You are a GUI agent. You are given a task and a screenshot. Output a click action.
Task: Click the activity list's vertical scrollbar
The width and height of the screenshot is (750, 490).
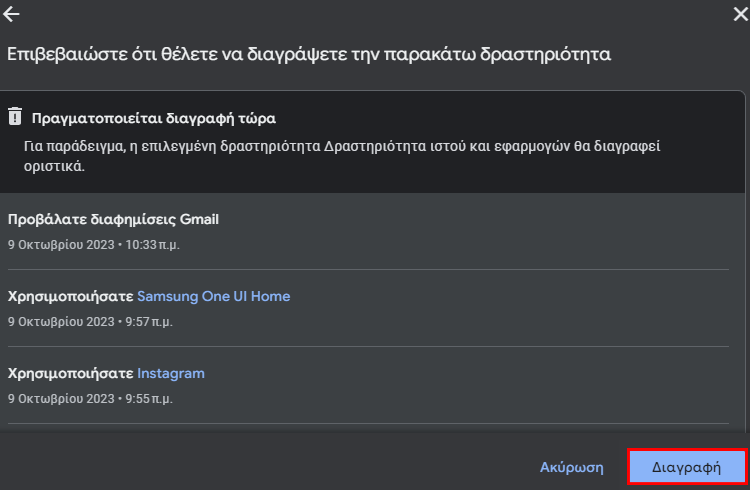tap(747, 261)
